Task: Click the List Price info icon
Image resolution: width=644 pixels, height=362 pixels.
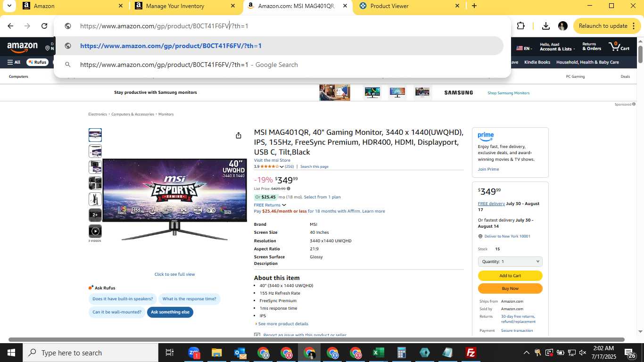Action: pyautogui.click(x=289, y=189)
